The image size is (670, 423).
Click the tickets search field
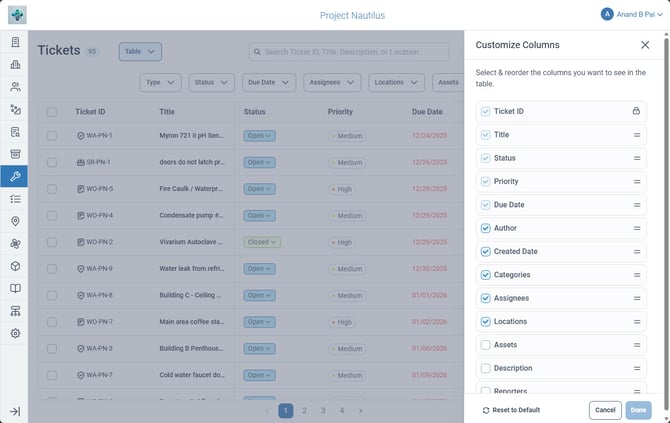pyautogui.click(x=349, y=52)
